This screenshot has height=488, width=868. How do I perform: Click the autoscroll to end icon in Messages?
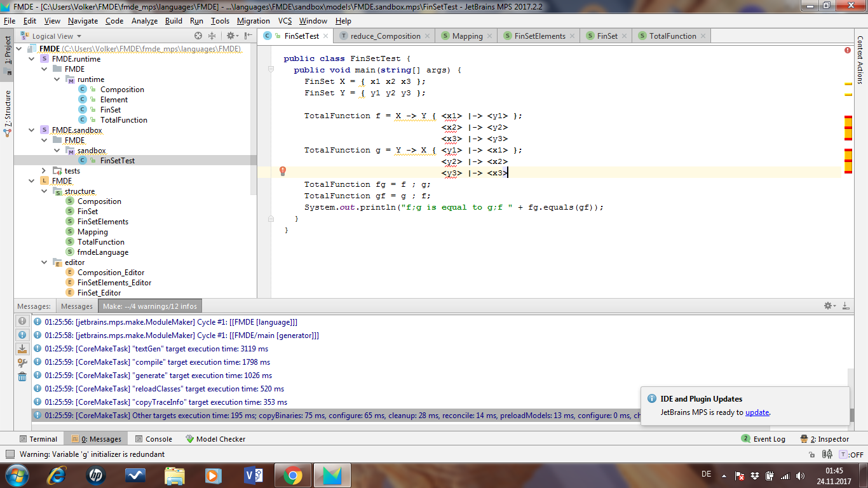click(x=22, y=349)
